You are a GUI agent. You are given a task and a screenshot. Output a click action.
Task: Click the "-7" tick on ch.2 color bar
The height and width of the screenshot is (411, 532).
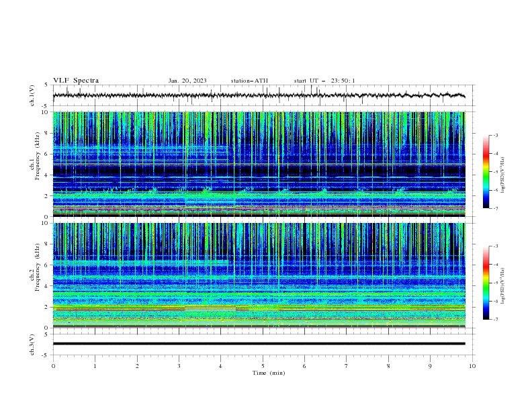495,319
